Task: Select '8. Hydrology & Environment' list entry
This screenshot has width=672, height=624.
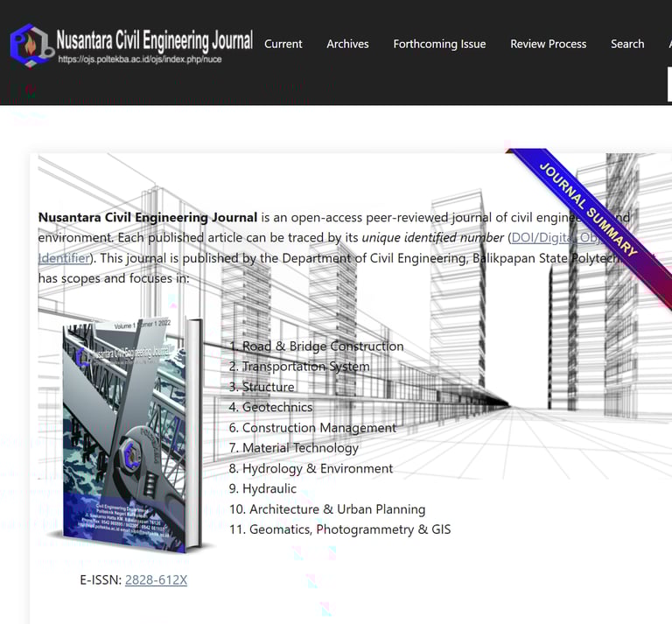Action: tap(311, 468)
